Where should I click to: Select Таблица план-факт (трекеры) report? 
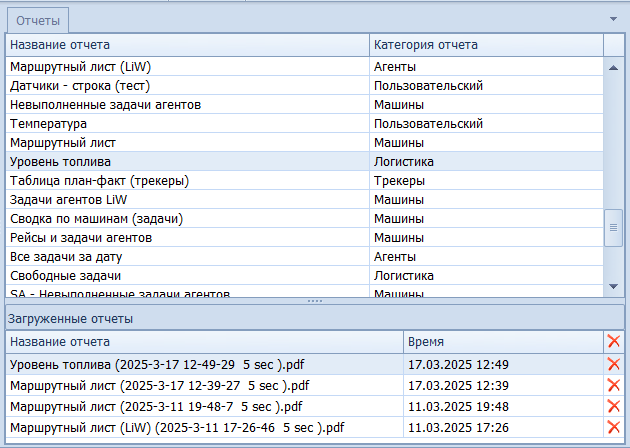[x=186, y=180]
